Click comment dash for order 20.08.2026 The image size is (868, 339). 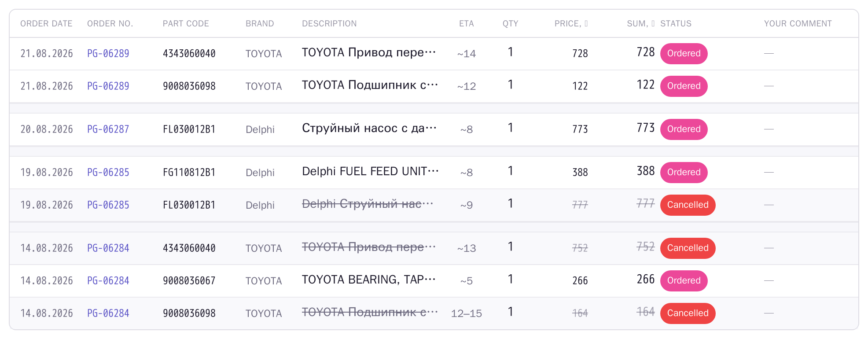point(769,129)
